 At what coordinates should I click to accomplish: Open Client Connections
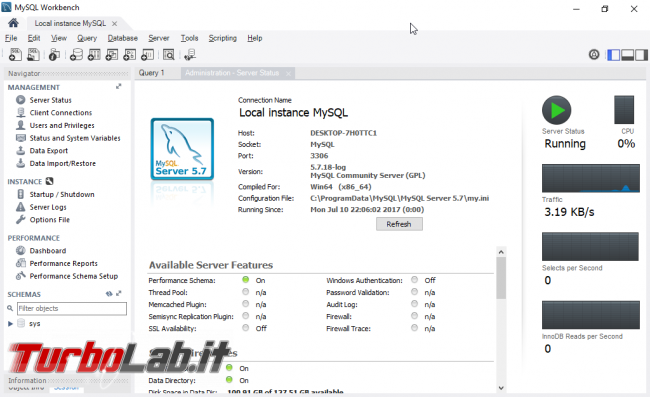pyautogui.click(x=61, y=113)
